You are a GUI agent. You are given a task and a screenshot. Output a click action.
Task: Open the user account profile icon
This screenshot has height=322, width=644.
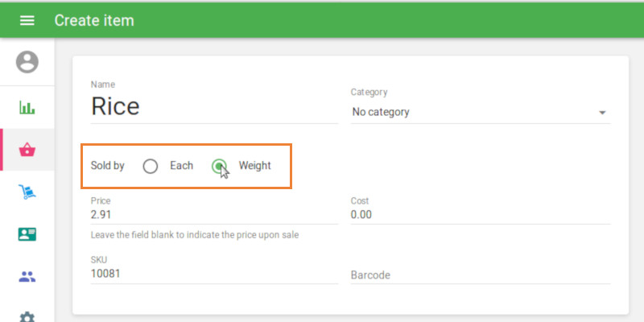(x=27, y=62)
